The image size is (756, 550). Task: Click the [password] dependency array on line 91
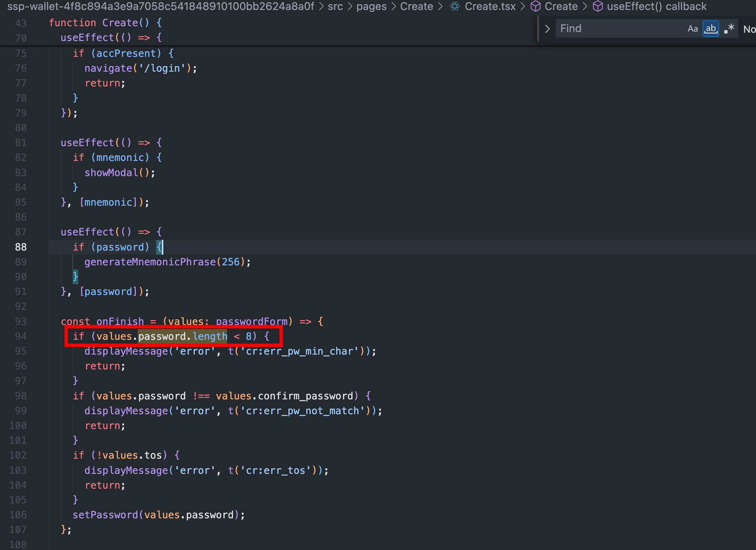point(108,292)
